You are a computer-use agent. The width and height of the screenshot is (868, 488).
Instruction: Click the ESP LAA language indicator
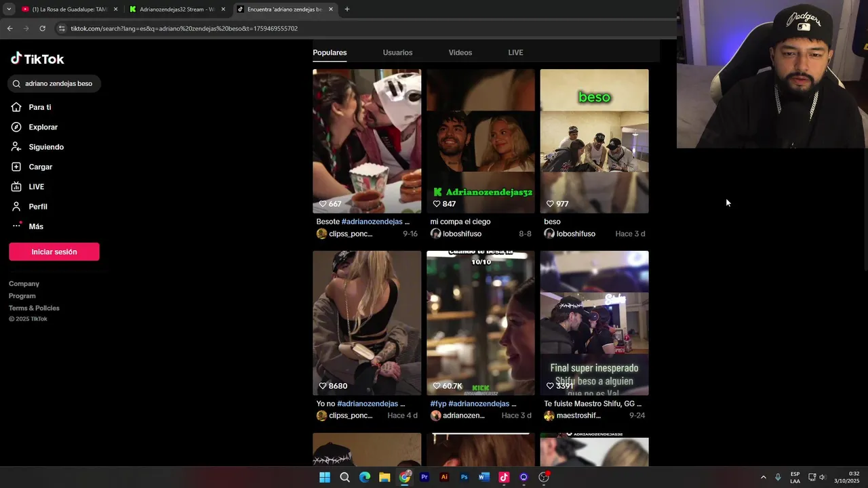coord(795,477)
